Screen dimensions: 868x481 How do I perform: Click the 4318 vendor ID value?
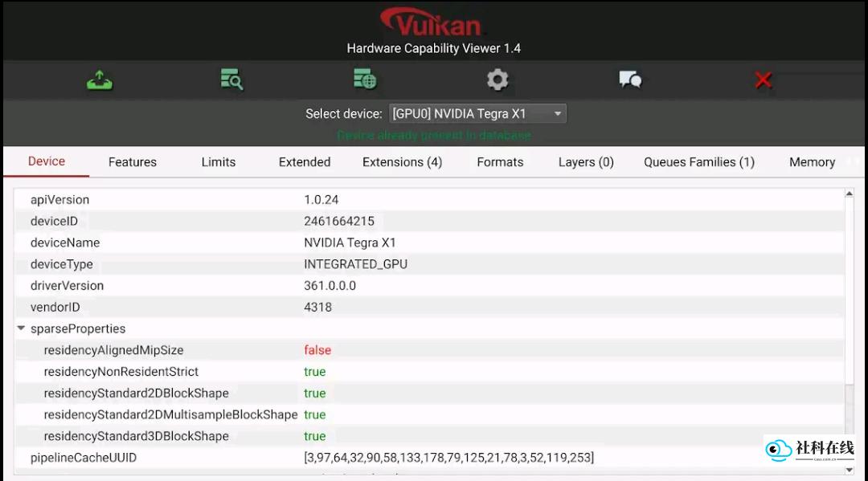coord(317,308)
